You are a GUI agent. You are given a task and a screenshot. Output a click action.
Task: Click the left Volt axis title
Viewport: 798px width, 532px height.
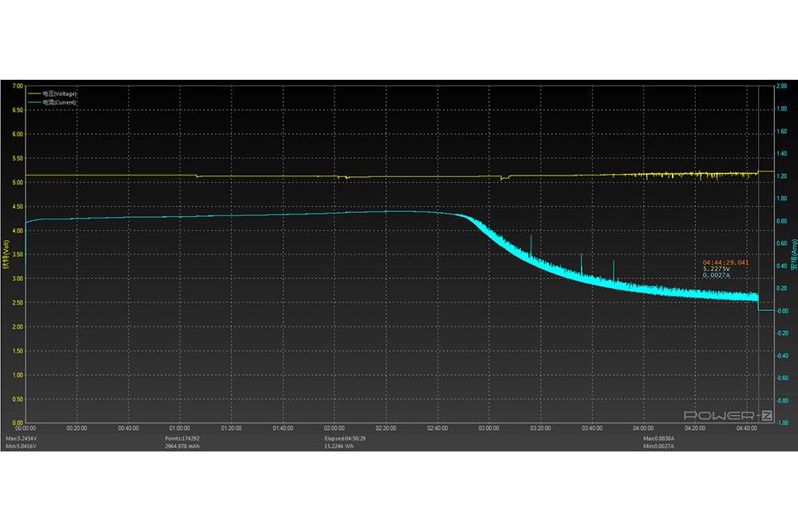pyautogui.click(x=6, y=254)
